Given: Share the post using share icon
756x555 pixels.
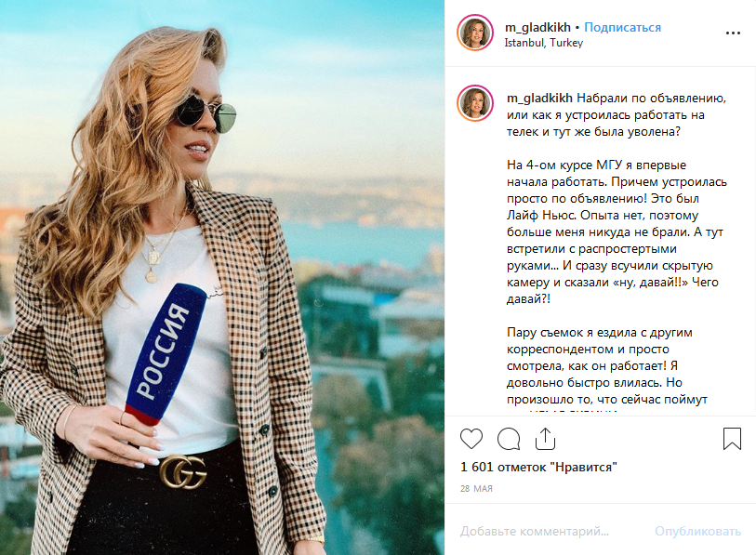Looking at the screenshot, I should [545, 439].
